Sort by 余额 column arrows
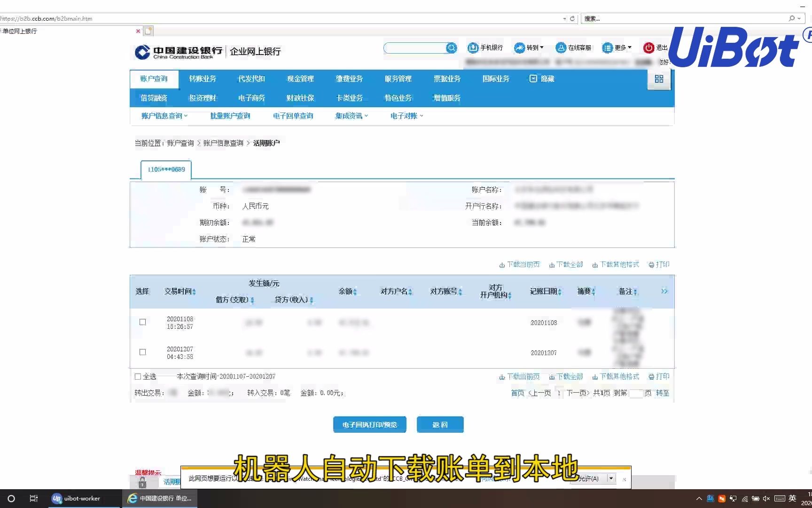The image size is (812, 508). (355, 292)
